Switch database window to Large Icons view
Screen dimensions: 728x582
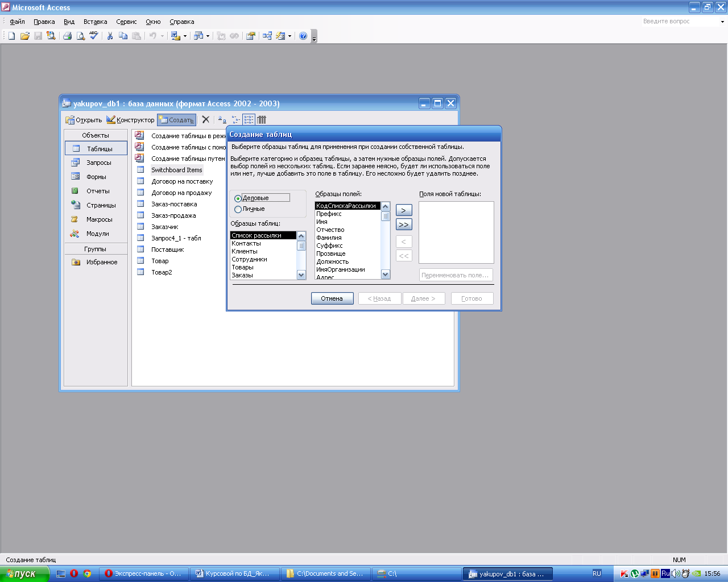(222, 119)
